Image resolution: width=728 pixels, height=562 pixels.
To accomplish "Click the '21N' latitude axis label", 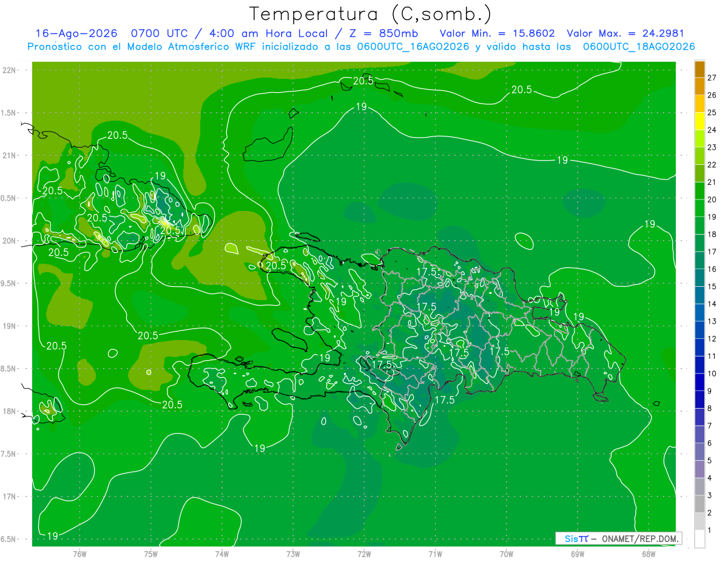I will (x=9, y=155).
